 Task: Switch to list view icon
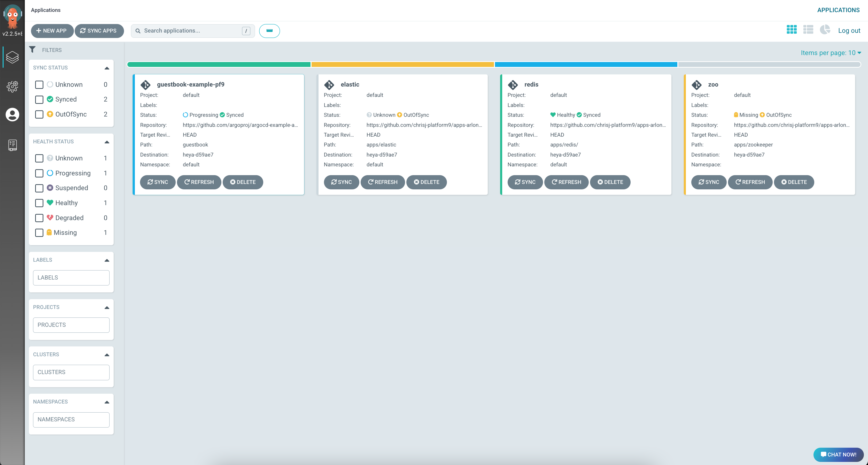tap(808, 30)
